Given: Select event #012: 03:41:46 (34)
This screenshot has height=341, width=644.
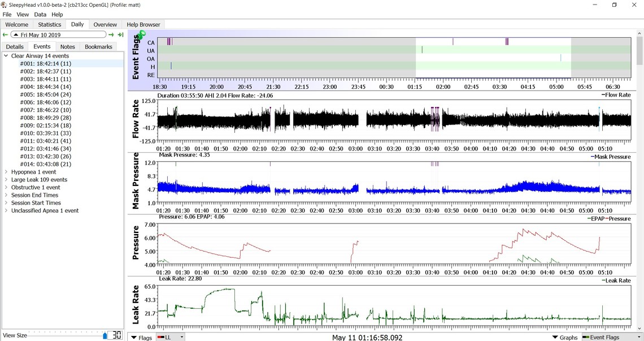Looking at the screenshot, I should click(46, 149).
